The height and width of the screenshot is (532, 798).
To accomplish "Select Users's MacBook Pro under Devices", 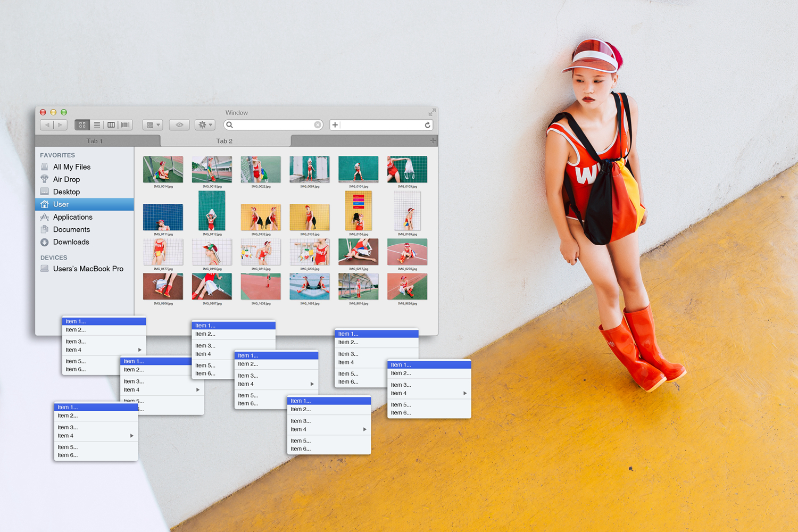I will pos(88,269).
